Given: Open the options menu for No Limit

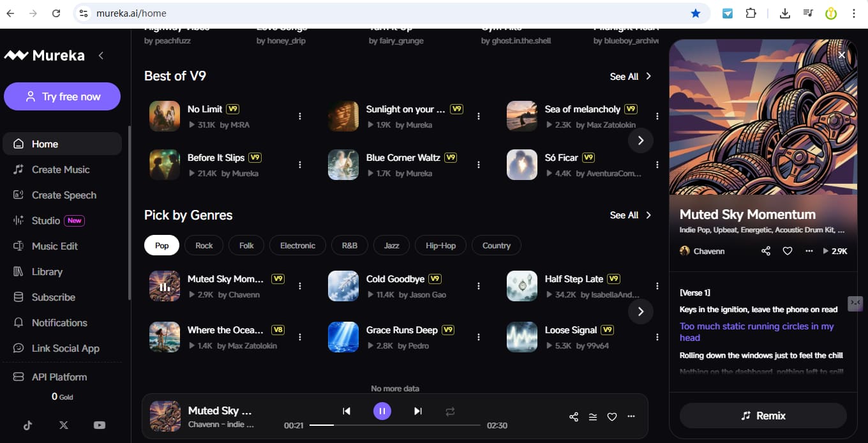Looking at the screenshot, I should click(x=300, y=116).
